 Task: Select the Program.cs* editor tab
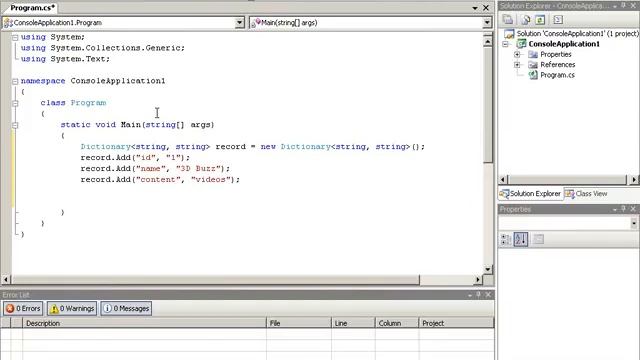(32, 8)
